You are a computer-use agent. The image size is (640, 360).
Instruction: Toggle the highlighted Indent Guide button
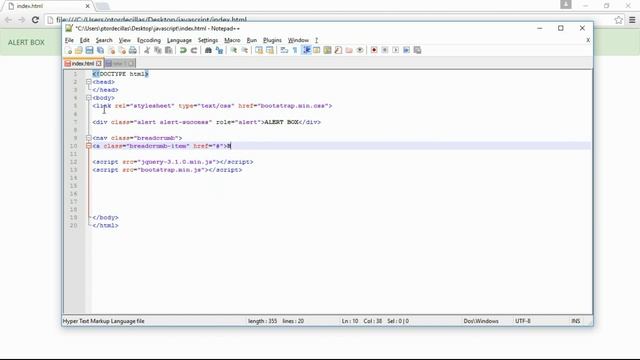(x=306, y=50)
